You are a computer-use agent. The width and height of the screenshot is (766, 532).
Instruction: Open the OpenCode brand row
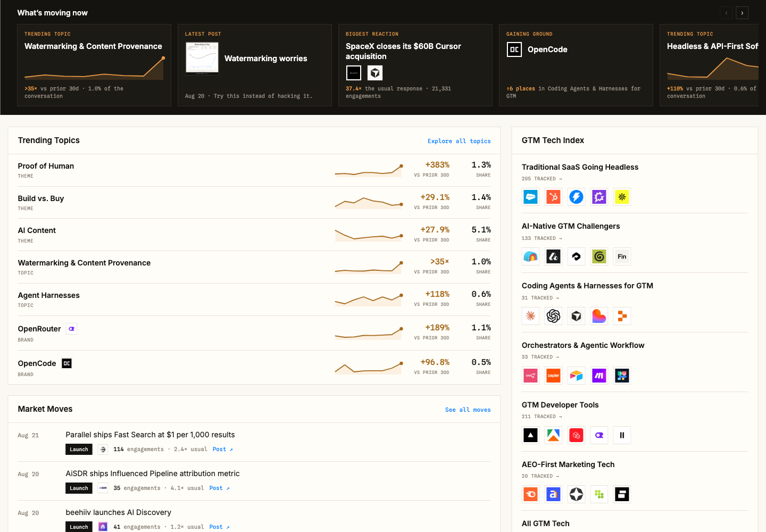[x=254, y=367]
